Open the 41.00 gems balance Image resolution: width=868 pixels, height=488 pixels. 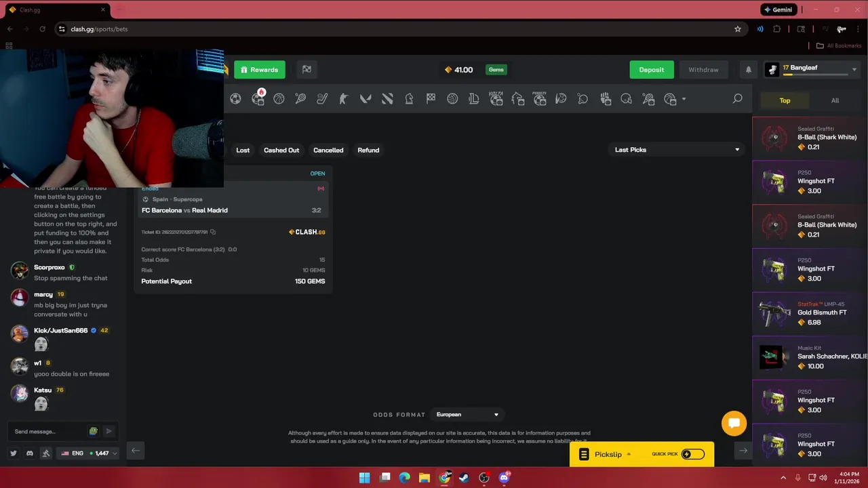tap(458, 70)
